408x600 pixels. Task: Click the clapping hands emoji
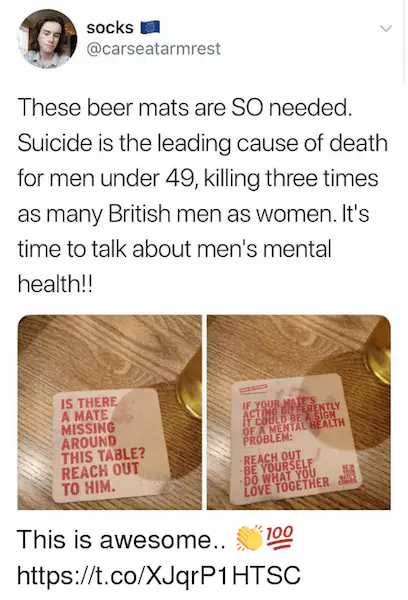[x=249, y=538]
